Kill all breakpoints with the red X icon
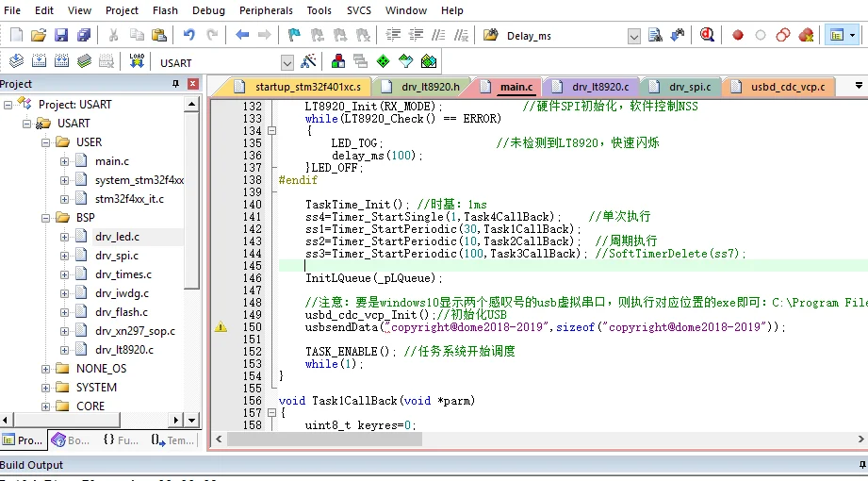Screen dimensions: 868x481 806,36
